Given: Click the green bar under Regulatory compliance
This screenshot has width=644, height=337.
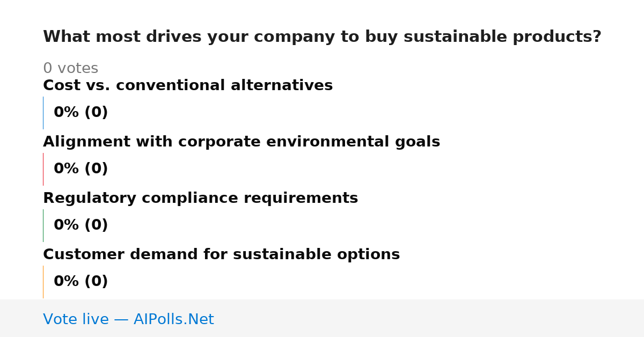Looking at the screenshot, I should pos(43,225).
